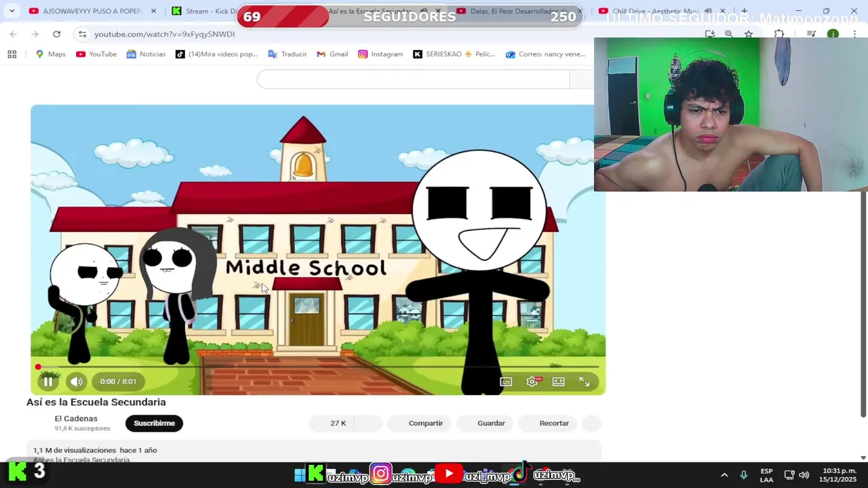This screenshot has width=868, height=488.
Task: Open video player settings gear
Action: pyautogui.click(x=532, y=382)
